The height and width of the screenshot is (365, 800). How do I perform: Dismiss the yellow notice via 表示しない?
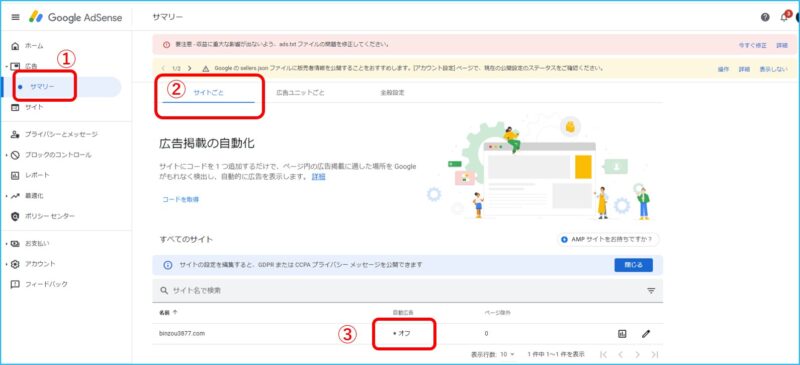[x=773, y=69]
